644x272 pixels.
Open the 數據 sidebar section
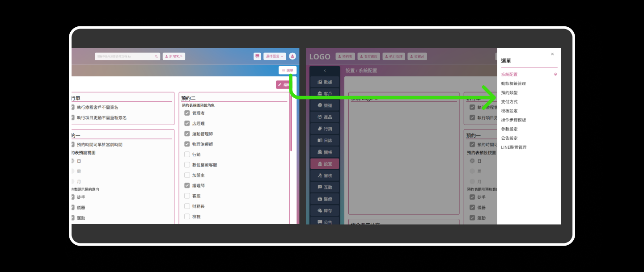[x=325, y=82]
